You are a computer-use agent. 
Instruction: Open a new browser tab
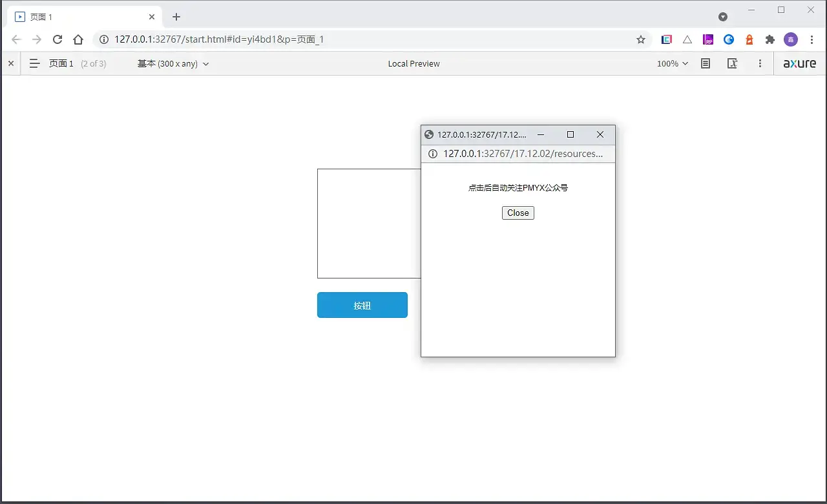tap(176, 17)
